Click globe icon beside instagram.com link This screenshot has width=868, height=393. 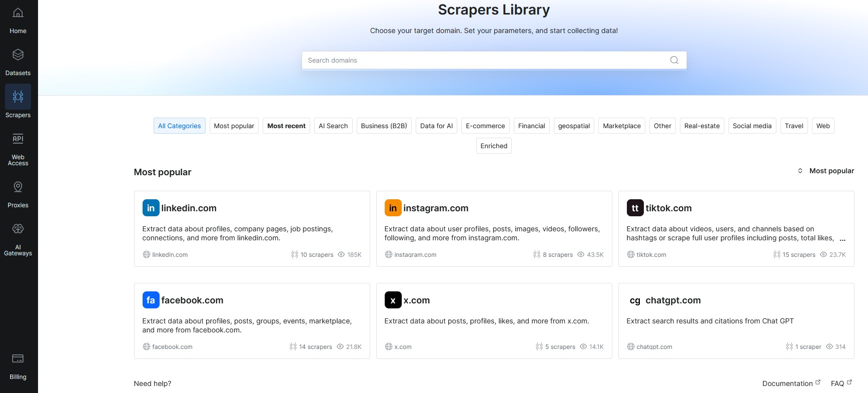(388, 254)
